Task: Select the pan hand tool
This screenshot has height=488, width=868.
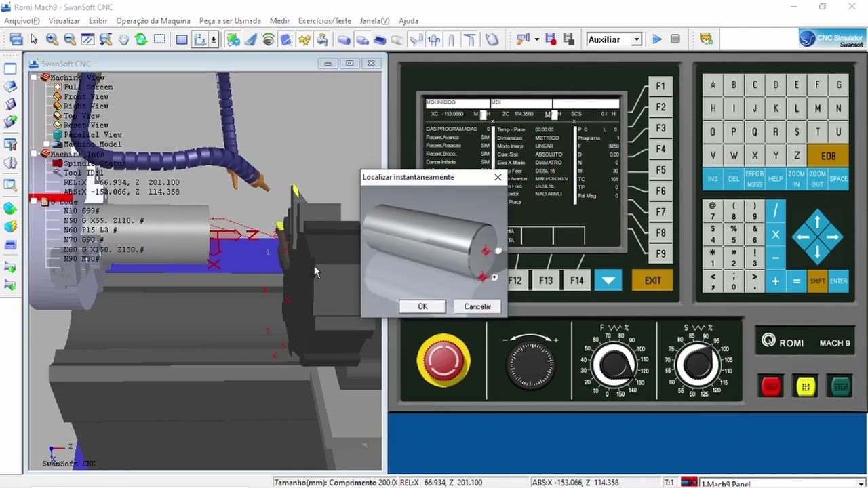Action: pyautogui.click(x=123, y=39)
